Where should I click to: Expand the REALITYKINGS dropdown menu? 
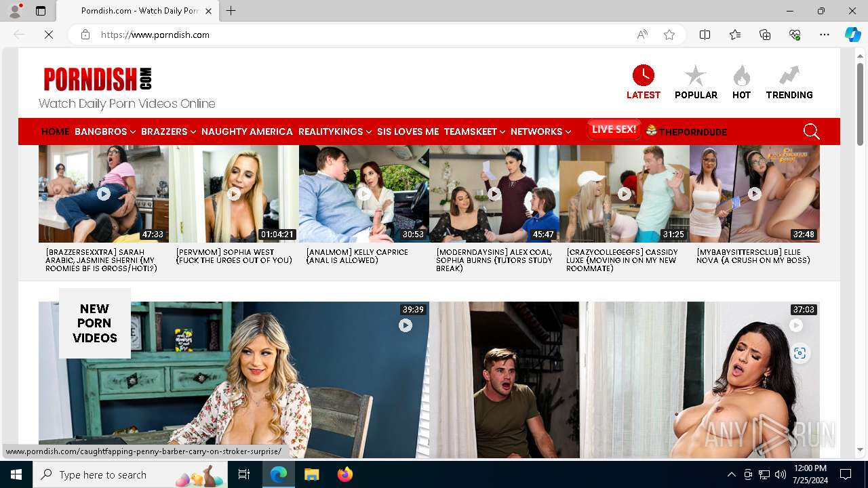tap(335, 131)
